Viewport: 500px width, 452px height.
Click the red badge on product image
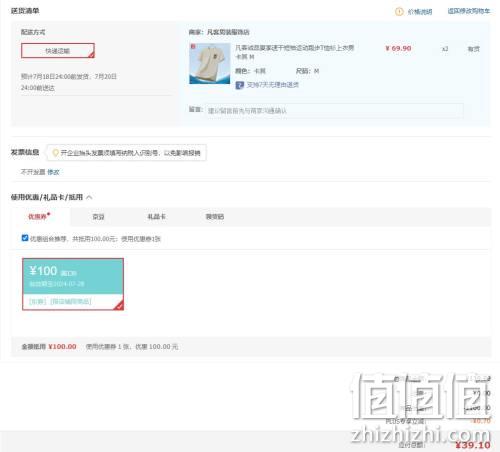[193, 46]
